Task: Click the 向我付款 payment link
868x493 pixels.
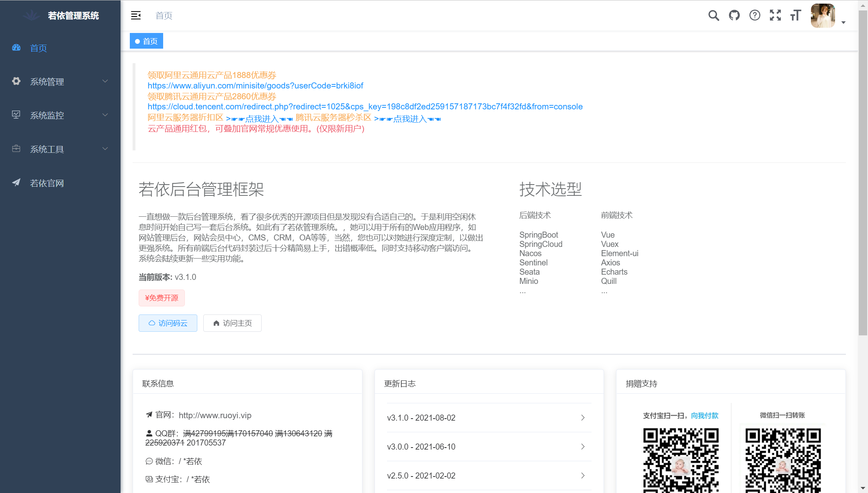Action: coord(705,415)
